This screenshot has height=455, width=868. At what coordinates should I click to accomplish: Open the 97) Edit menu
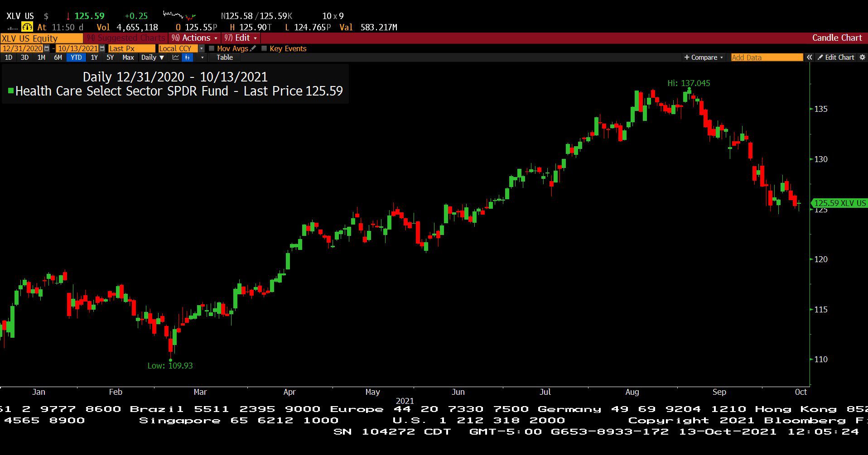(241, 38)
